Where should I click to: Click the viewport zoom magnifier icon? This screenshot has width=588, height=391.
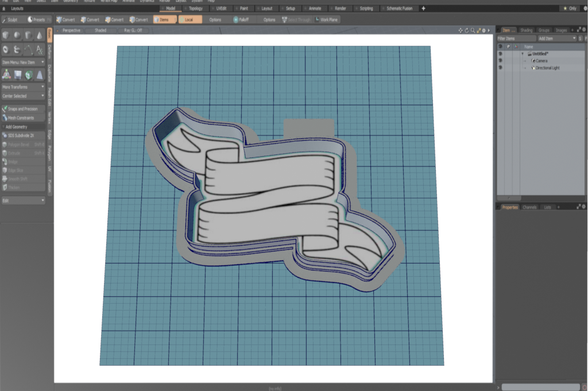click(x=472, y=30)
